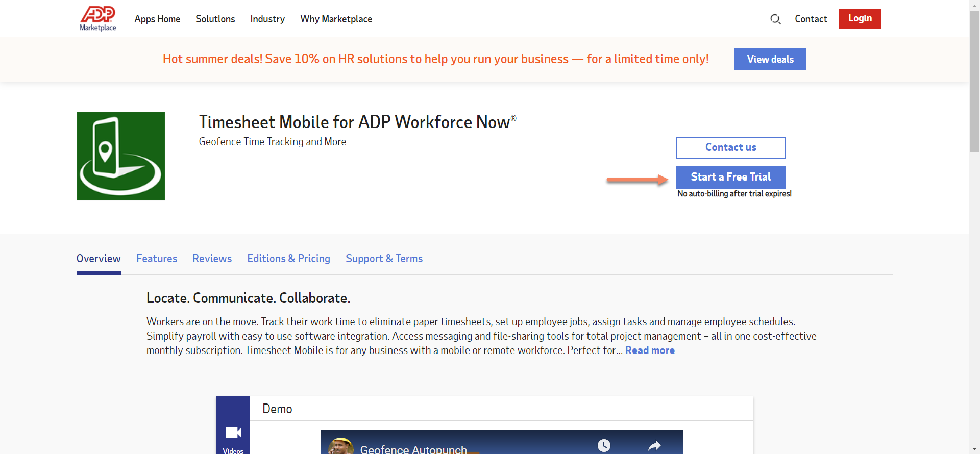Click the scrollbar up arrow

(974, 5)
